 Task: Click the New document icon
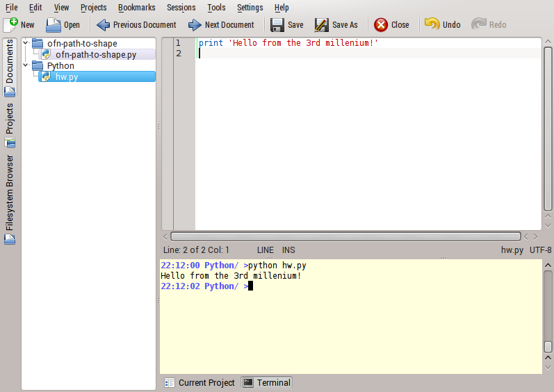10,24
